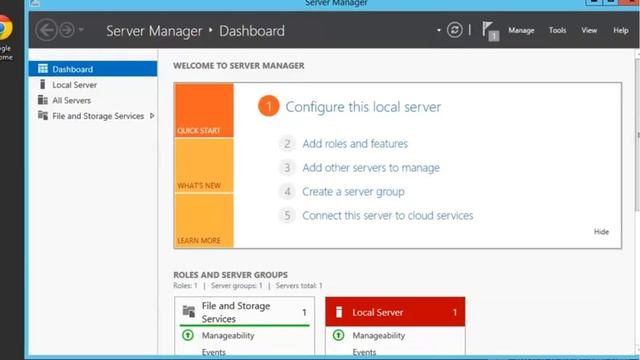Click the File and Storage sidebar icon
The image size is (640, 360).
42,116
